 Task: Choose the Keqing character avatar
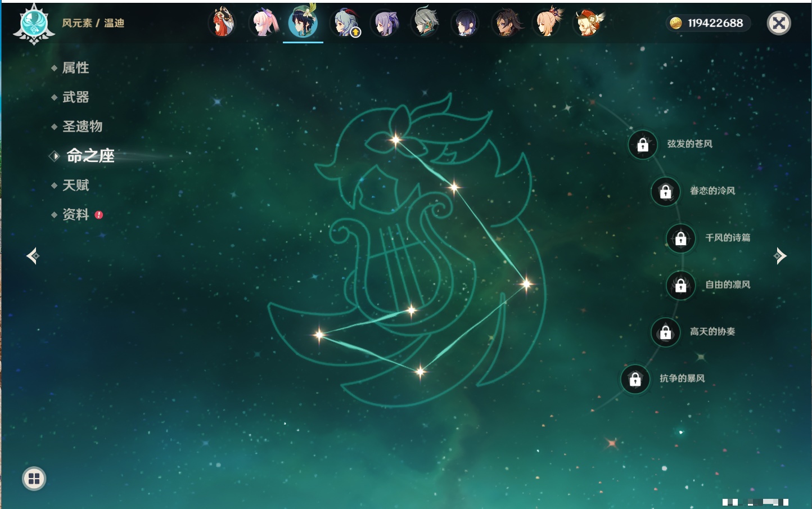[x=385, y=22]
